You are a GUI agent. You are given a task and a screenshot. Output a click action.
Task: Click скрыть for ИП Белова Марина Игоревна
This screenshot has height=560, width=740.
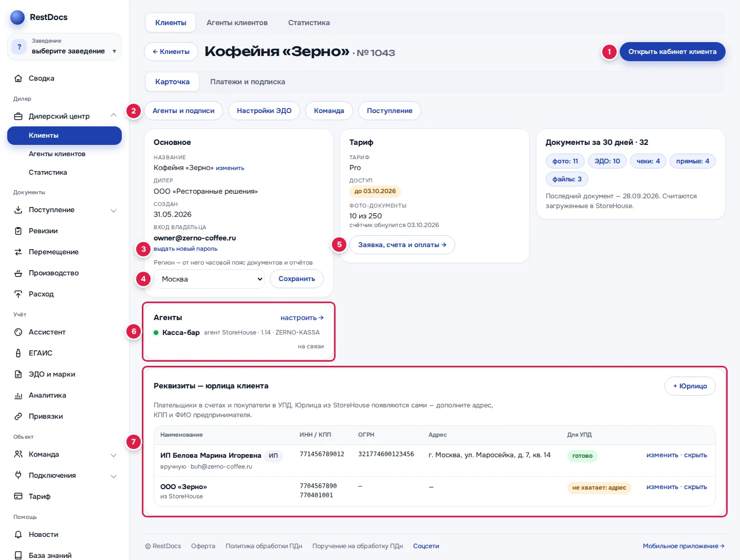click(x=695, y=455)
